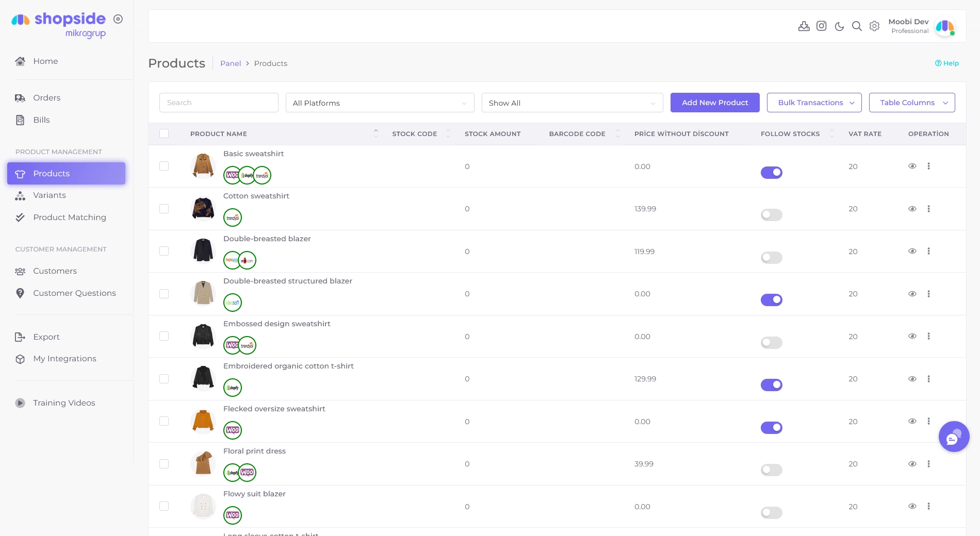This screenshot has width=980, height=536.
Task: View Double-breasted blazer eye icon
Action: pyautogui.click(x=912, y=251)
